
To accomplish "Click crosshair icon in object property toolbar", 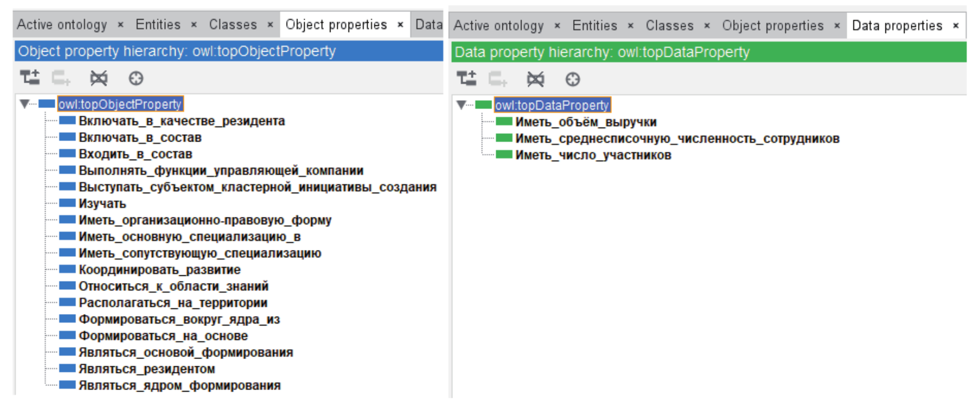I will click(136, 78).
